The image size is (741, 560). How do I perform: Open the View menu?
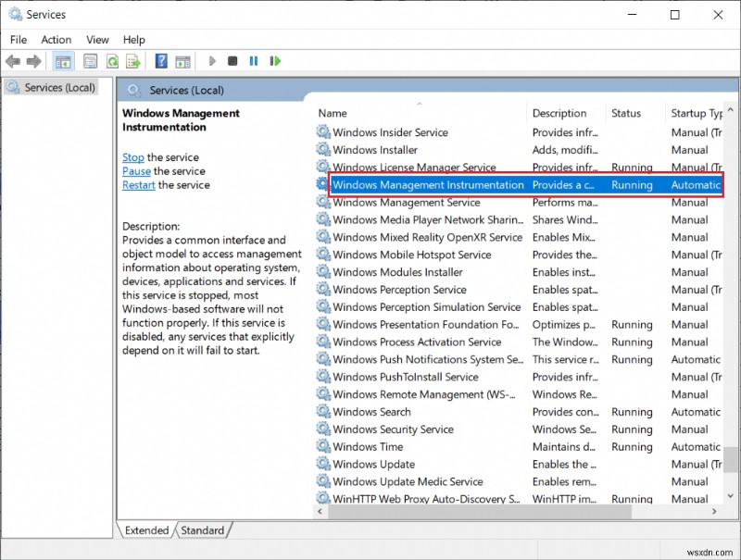coord(97,39)
